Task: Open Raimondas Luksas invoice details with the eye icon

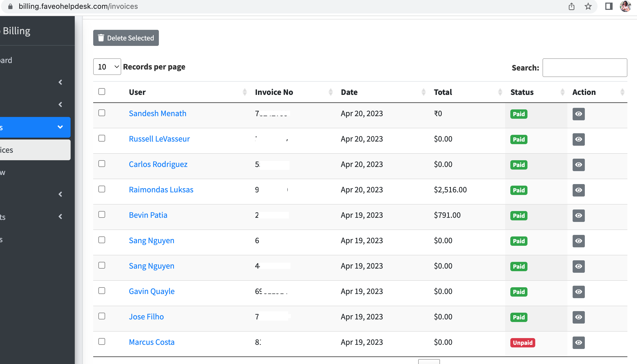Action: tap(579, 190)
